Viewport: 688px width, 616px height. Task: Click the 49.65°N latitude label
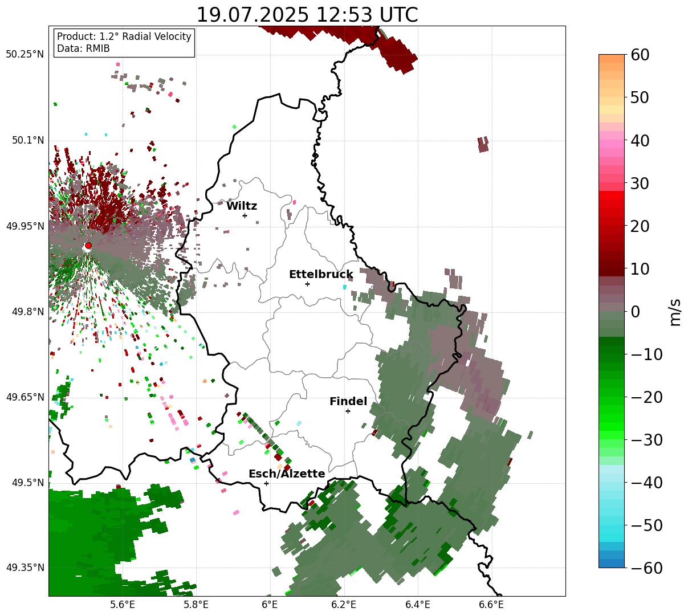25,397
